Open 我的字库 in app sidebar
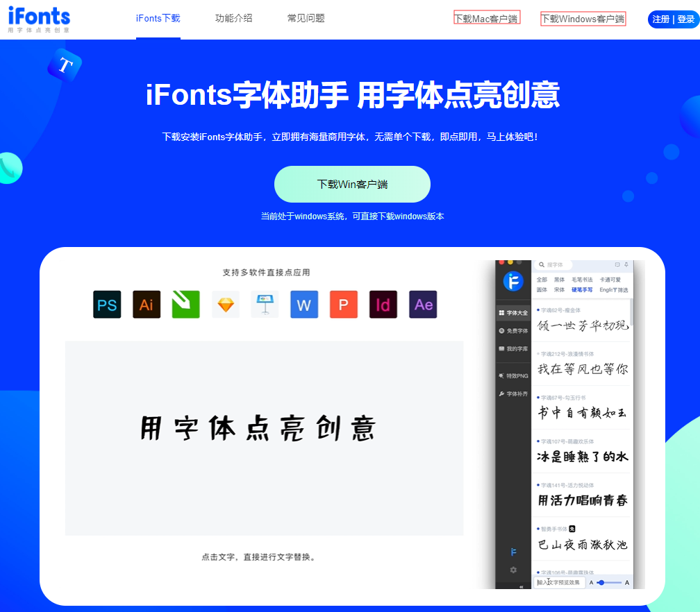Image resolution: width=700 pixels, height=612 pixels. pos(513,349)
